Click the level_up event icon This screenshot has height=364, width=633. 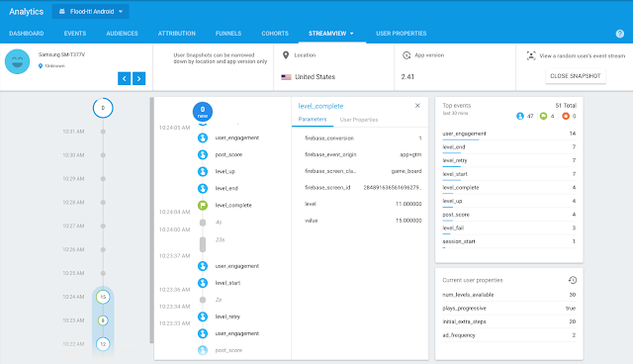[203, 171]
